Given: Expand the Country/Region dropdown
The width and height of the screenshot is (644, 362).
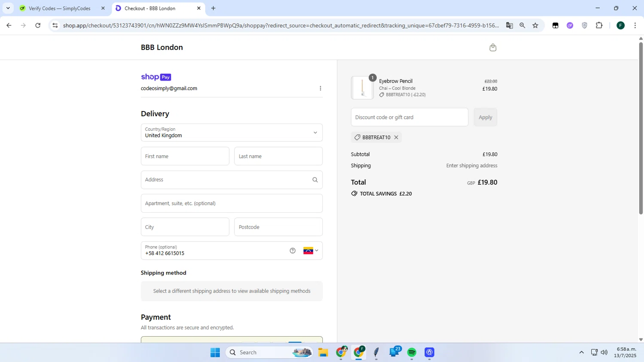Looking at the screenshot, I should [x=231, y=133].
